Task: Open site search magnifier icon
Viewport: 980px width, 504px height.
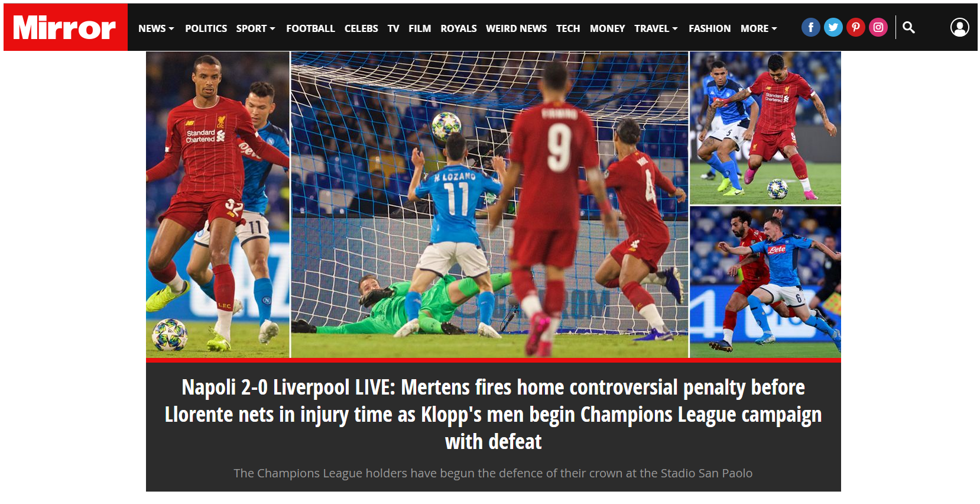Action: tap(908, 27)
